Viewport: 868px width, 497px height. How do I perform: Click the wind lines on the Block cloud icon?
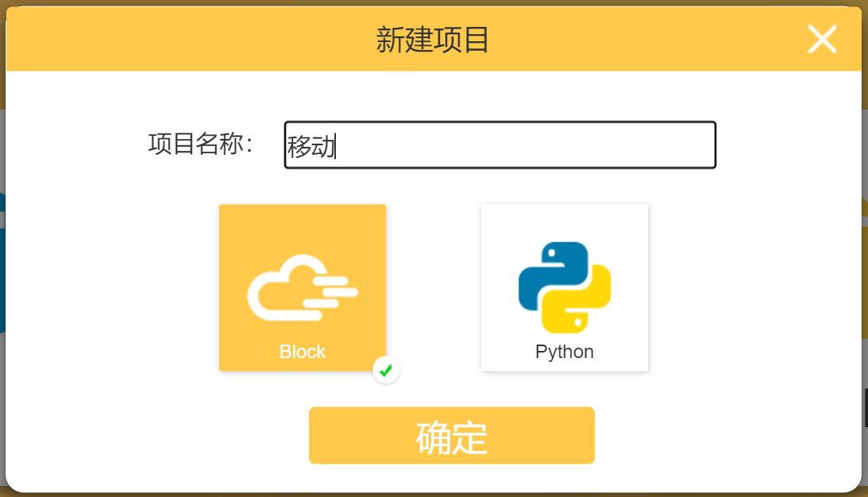(330, 291)
